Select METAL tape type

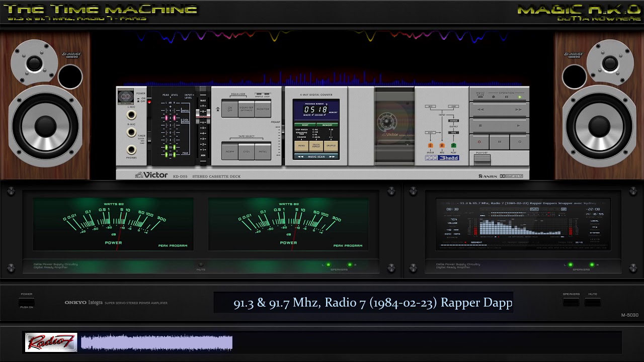tap(263, 151)
